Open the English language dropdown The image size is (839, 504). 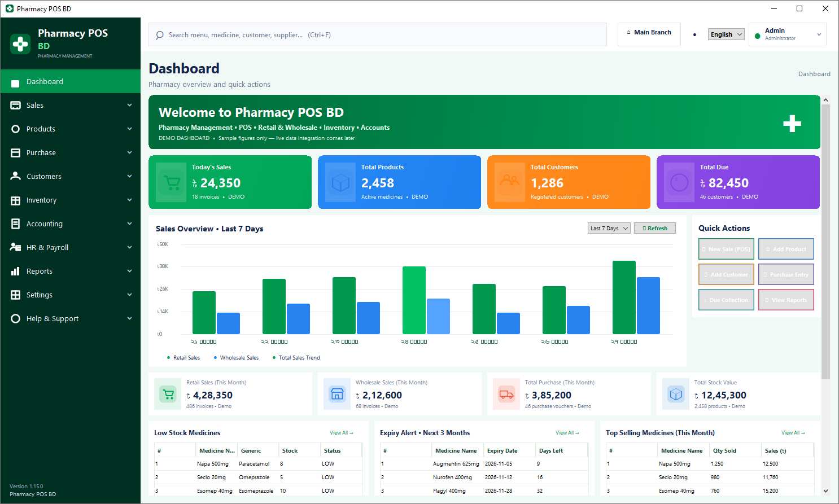(x=726, y=34)
